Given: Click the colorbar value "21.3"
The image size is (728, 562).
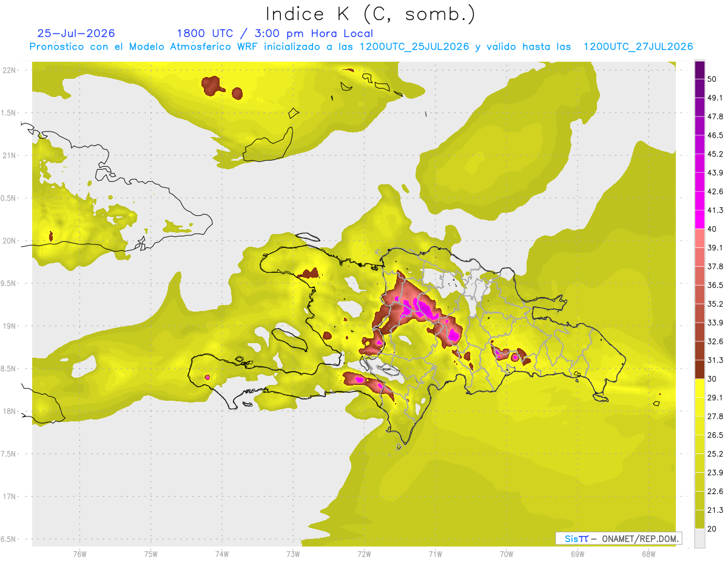Looking at the screenshot, I should (x=716, y=510).
